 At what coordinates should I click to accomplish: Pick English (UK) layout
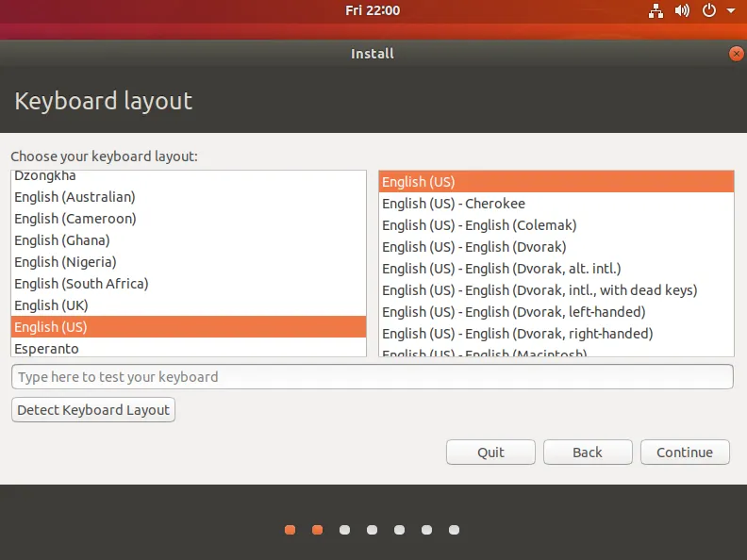(189, 305)
